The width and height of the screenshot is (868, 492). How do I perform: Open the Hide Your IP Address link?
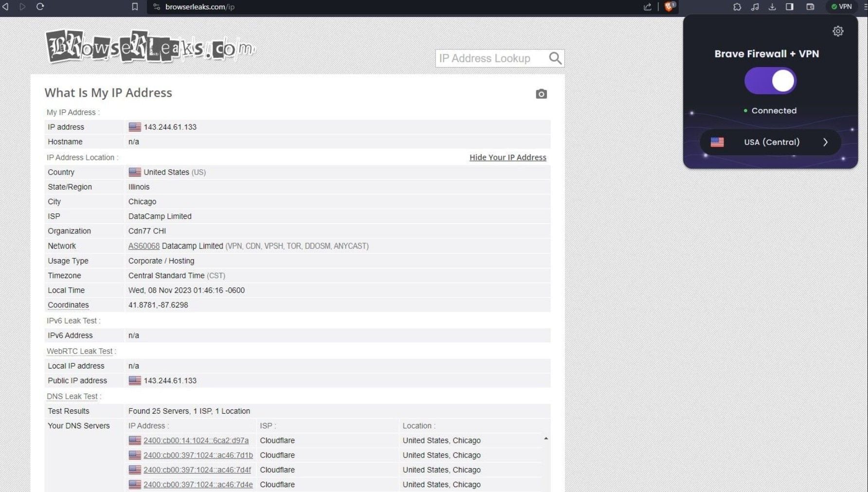[x=507, y=157]
